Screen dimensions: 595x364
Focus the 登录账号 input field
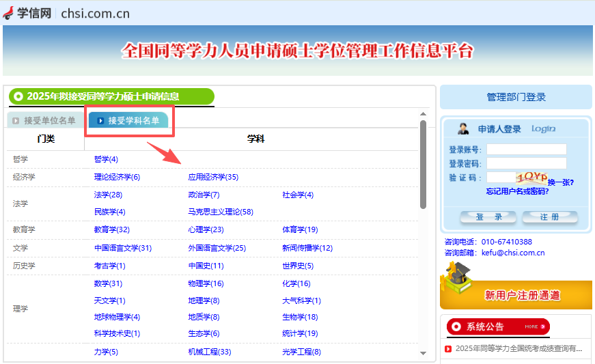(526, 150)
